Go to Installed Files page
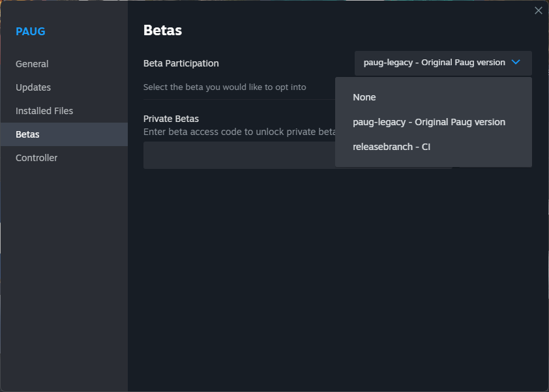549x392 pixels. pyautogui.click(x=44, y=111)
